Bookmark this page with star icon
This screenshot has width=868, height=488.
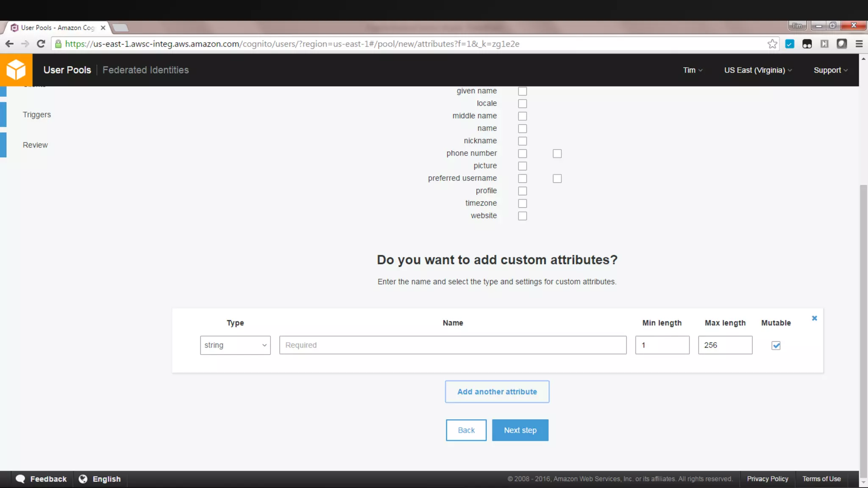772,44
